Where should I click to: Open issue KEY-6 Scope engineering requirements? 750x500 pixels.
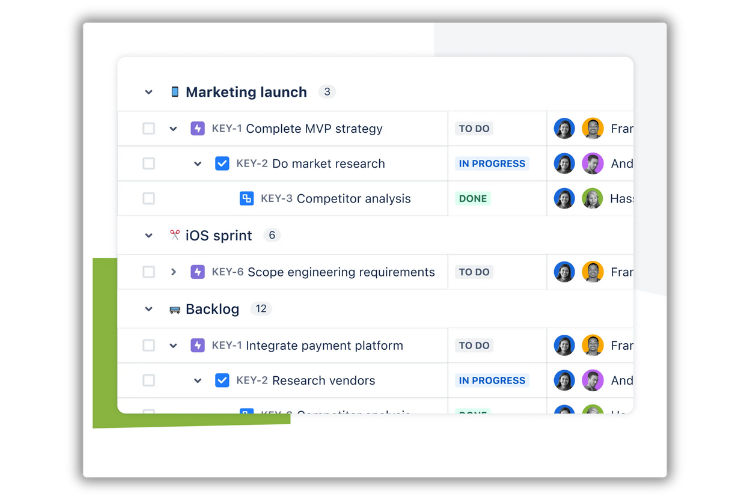340,272
